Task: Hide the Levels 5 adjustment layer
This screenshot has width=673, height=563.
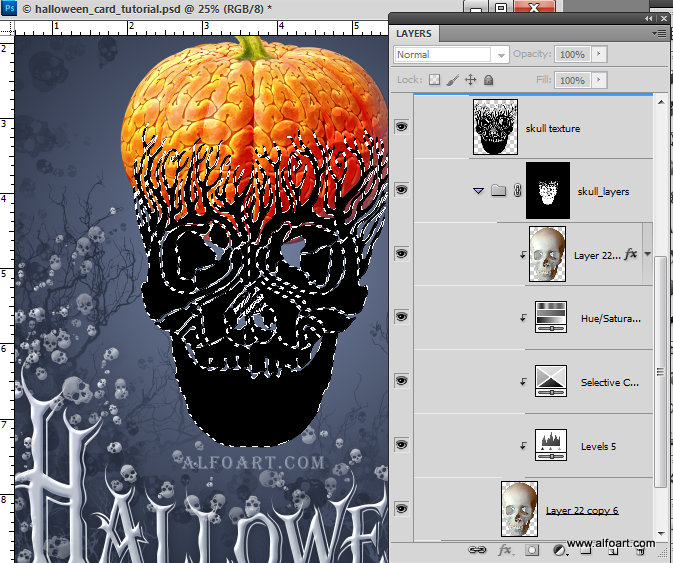Action: coord(402,445)
